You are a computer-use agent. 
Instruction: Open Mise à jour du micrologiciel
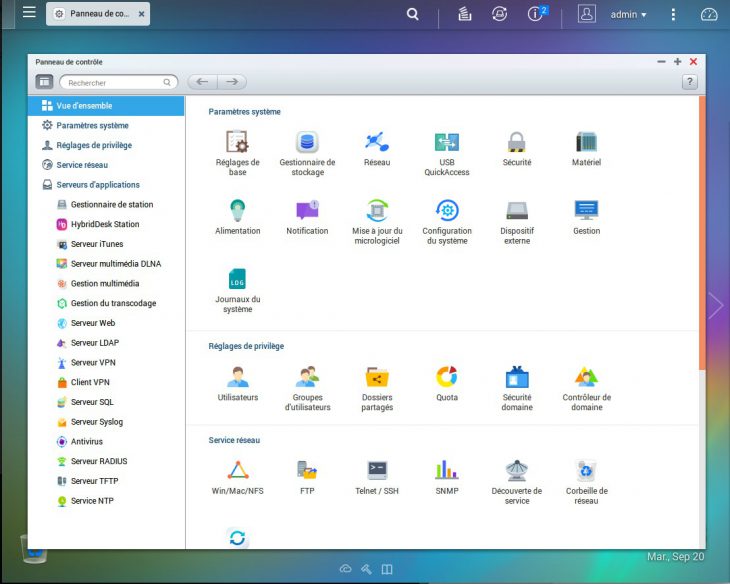click(x=377, y=211)
